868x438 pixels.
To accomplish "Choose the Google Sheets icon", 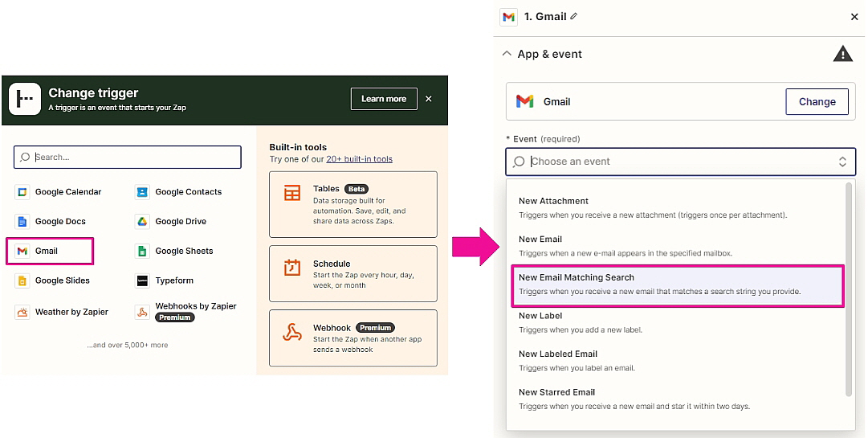I will click(x=142, y=251).
